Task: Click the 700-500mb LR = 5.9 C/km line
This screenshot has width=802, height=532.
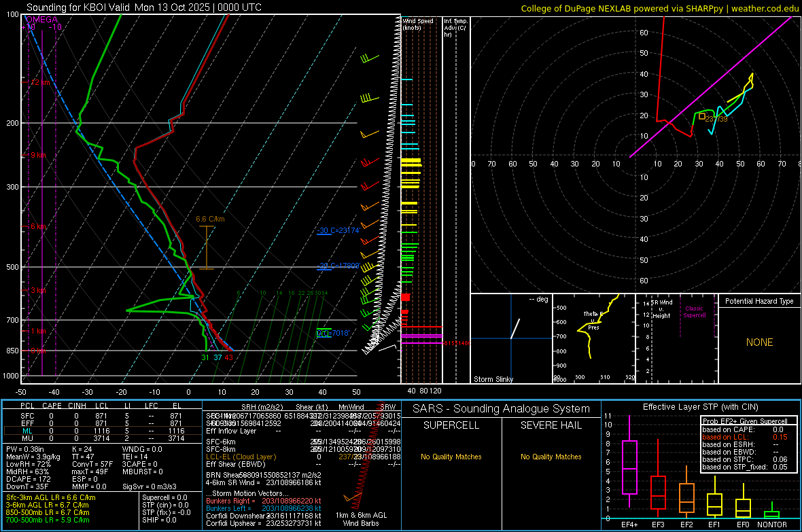Action: [x=48, y=520]
